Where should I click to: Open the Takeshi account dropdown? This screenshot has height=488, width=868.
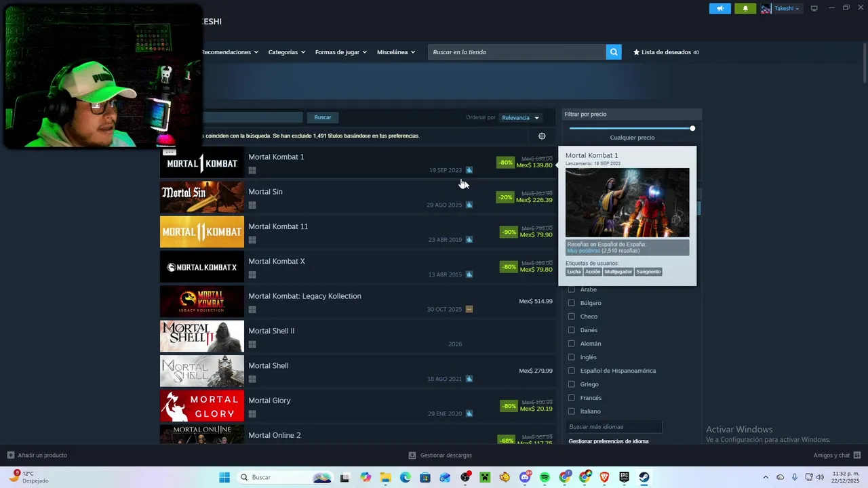[x=787, y=9]
